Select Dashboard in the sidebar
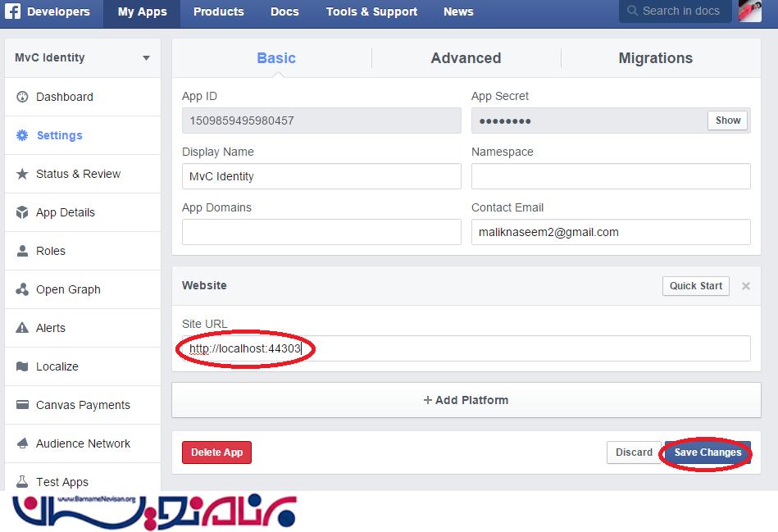This screenshot has width=778, height=532. pos(65,97)
